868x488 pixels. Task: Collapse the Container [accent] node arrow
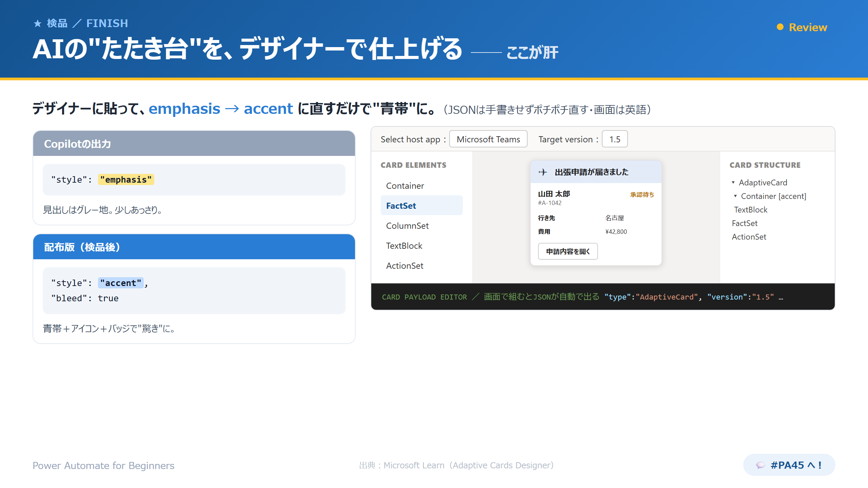tap(735, 196)
